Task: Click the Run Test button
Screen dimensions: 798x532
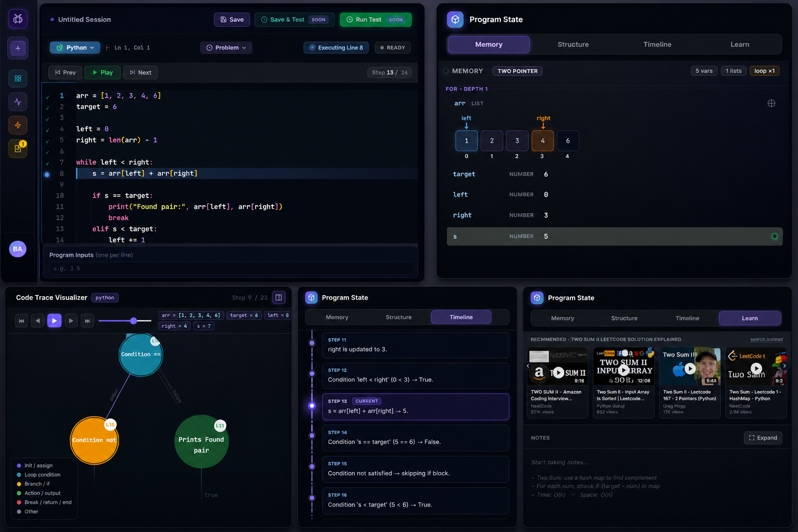Action: pos(376,20)
